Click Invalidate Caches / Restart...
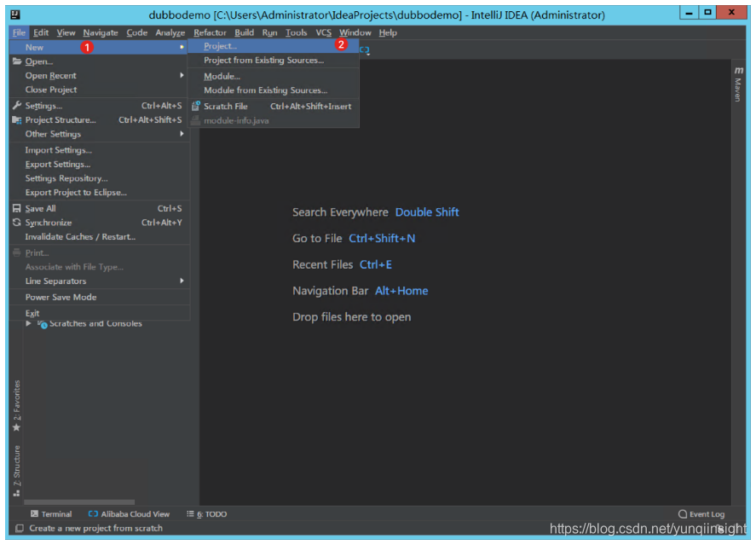The image size is (756, 545). coord(99,237)
